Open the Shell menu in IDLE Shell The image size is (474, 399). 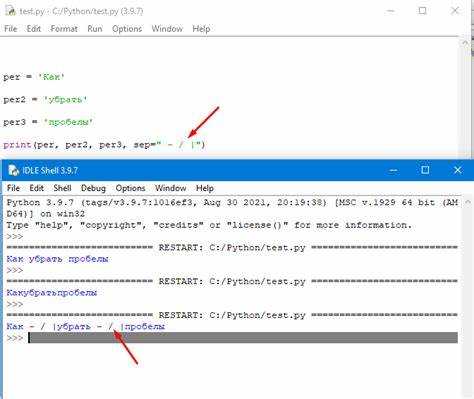click(x=62, y=188)
